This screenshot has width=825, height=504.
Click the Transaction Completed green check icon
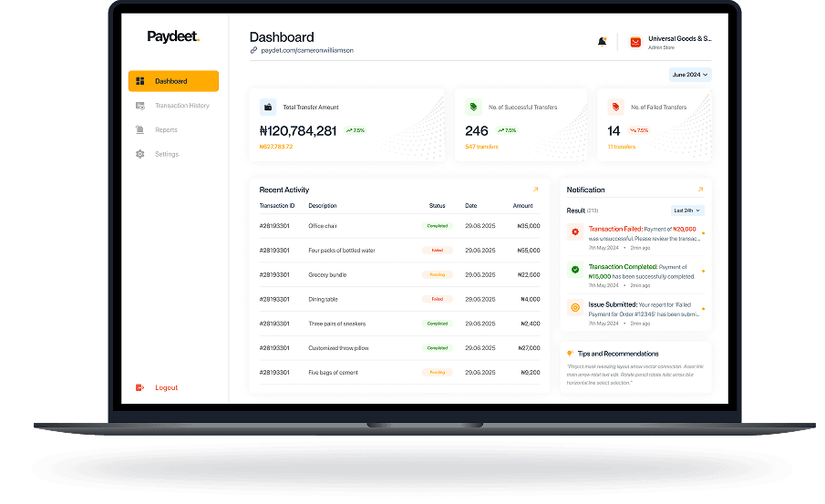pos(575,270)
